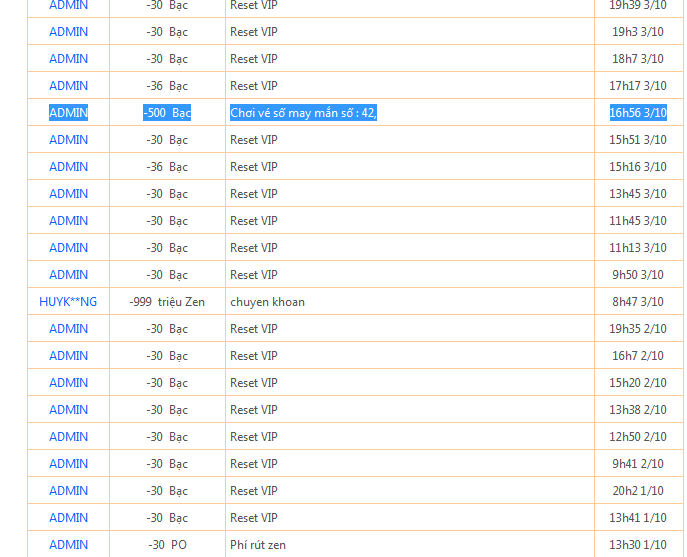The height and width of the screenshot is (557, 687).
Task: Select the '16h7 2/10' timestamp
Action: (638, 356)
